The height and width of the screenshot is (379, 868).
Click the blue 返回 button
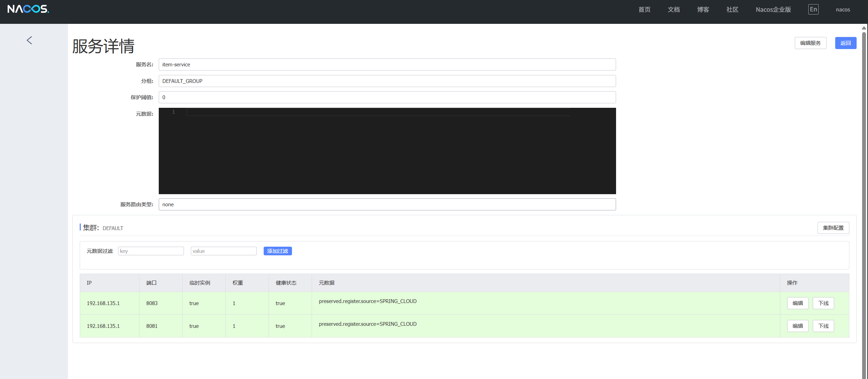pos(846,43)
